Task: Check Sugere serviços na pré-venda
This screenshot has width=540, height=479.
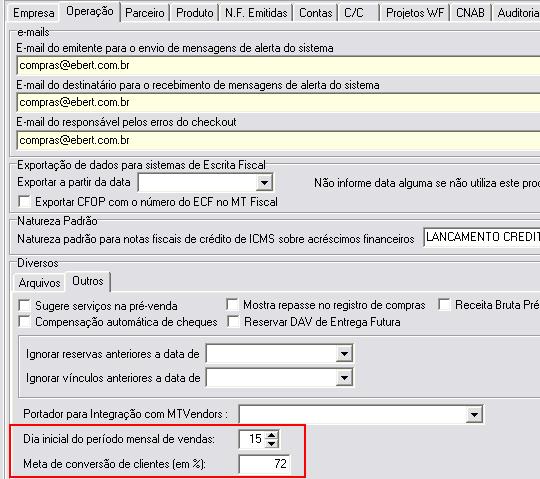Action: [24, 305]
